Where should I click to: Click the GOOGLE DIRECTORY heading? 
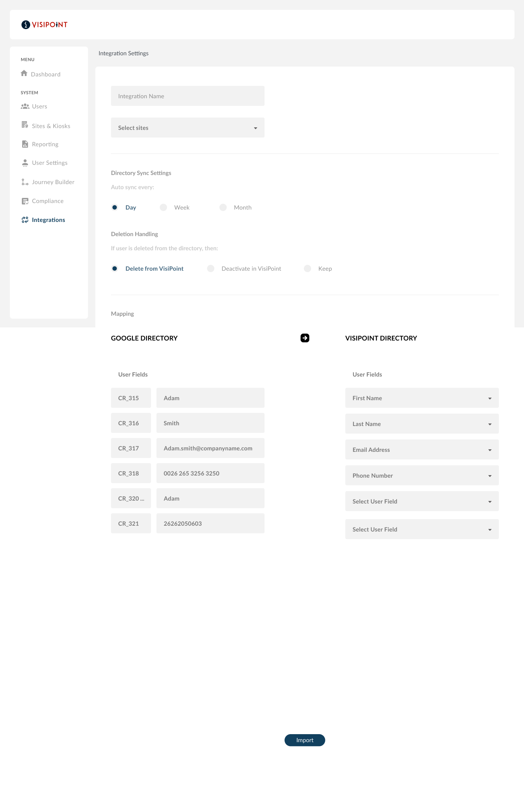(144, 338)
